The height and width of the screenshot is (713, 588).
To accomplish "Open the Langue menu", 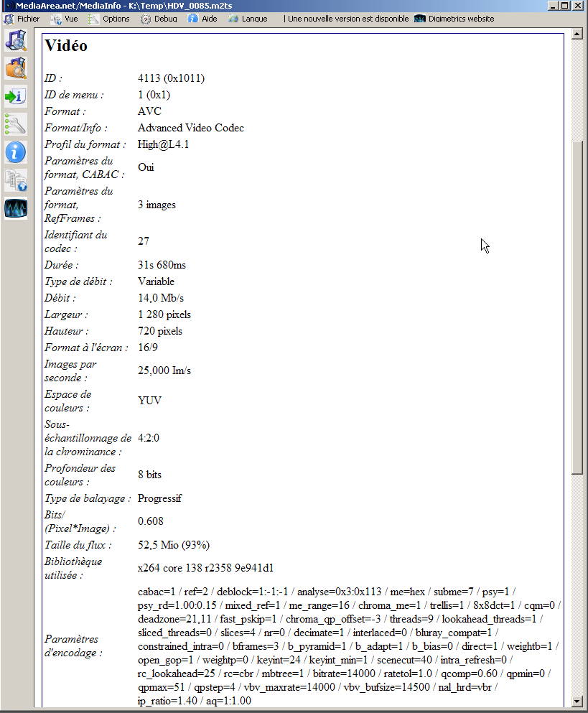I will pyautogui.click(x=248, y=19).
